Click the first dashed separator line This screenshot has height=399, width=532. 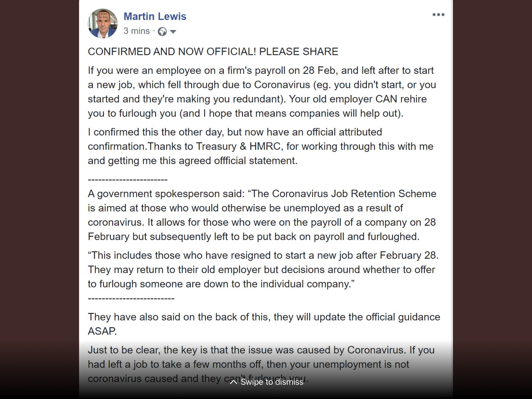(127, 180)
